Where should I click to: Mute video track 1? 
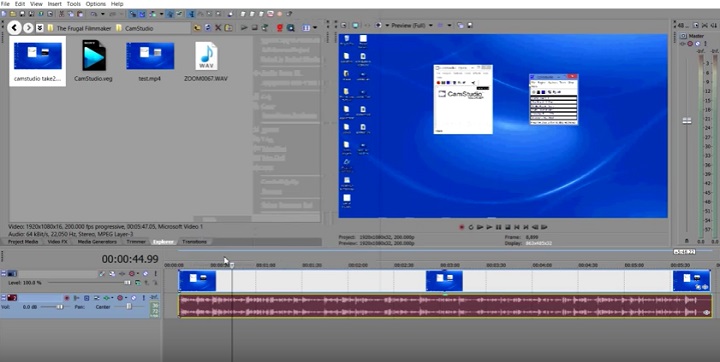coord(146,274)
